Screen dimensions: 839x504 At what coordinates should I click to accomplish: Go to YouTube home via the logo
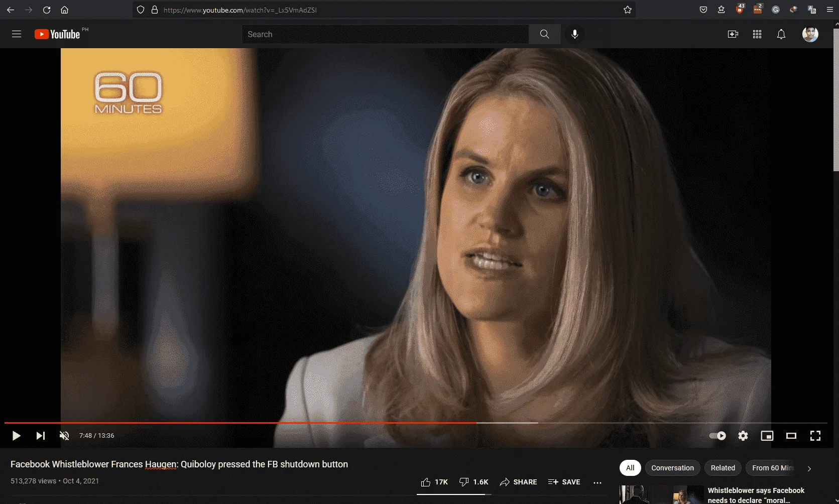pyautogui.click(x=57, y=34)
